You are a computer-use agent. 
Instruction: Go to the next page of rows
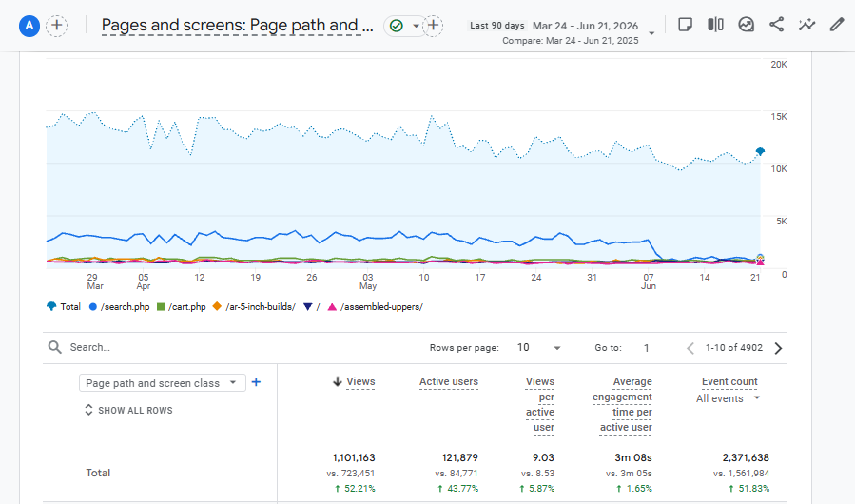(778, 348)
